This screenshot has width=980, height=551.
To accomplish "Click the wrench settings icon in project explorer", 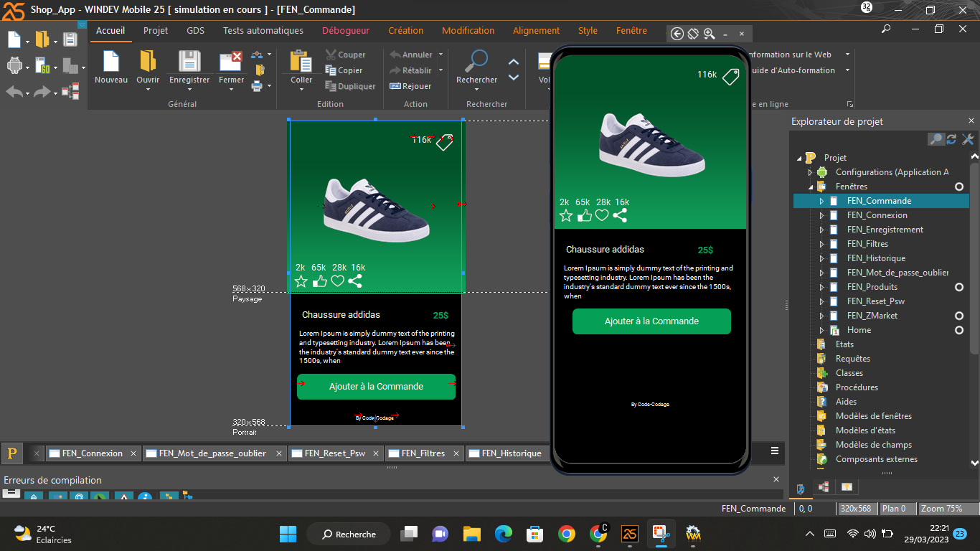I will point(967,139).
